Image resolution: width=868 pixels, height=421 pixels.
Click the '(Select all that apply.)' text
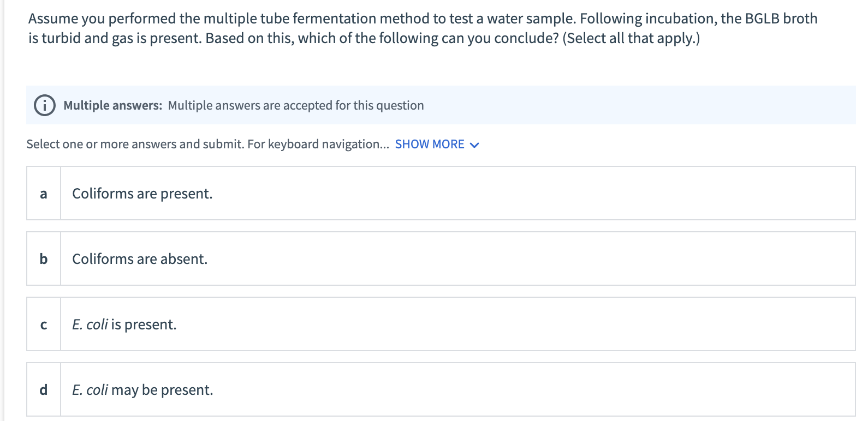[x=631, y=38]
